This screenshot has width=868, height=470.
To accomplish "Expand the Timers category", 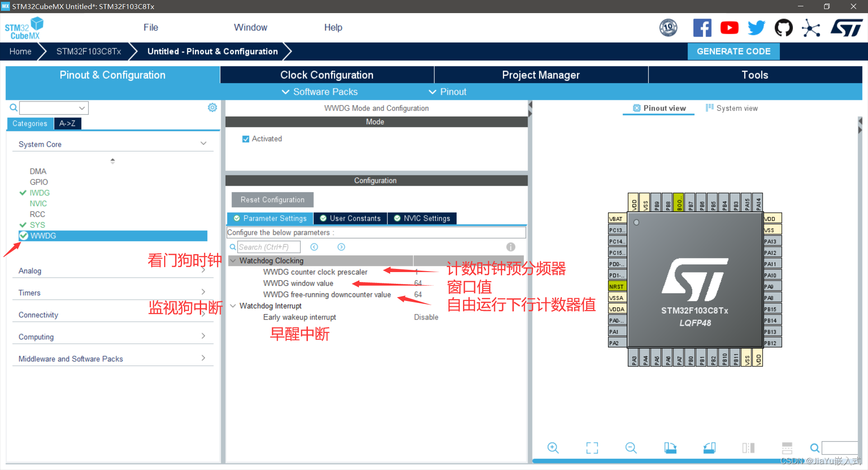I will point(113,293).
